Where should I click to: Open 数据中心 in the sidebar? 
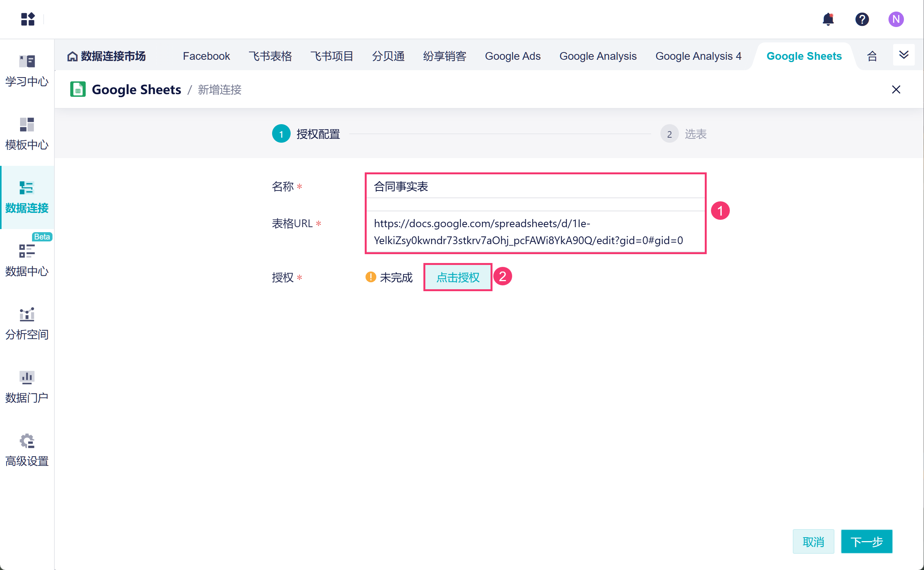coord(27,261)
